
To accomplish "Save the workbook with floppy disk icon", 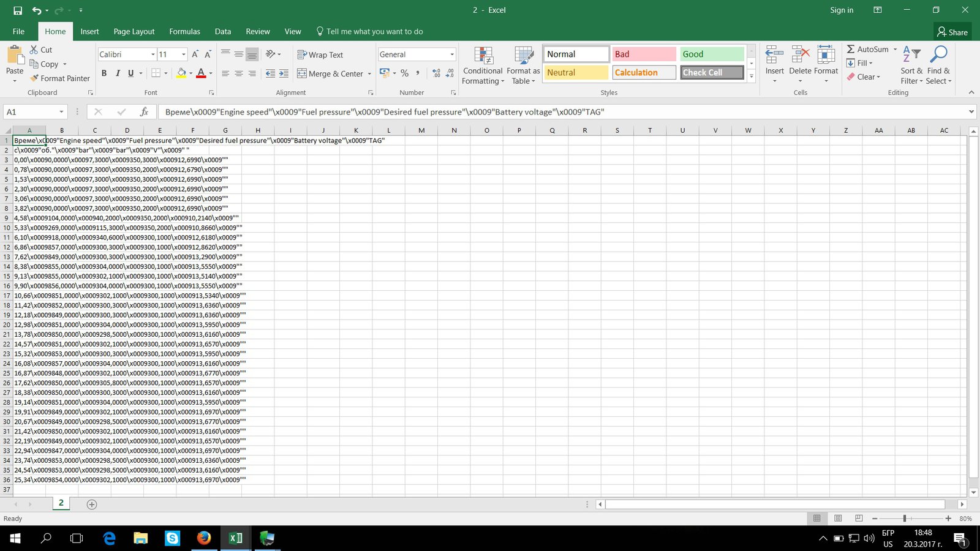I will pyautogui.click(x=18, y=10).
